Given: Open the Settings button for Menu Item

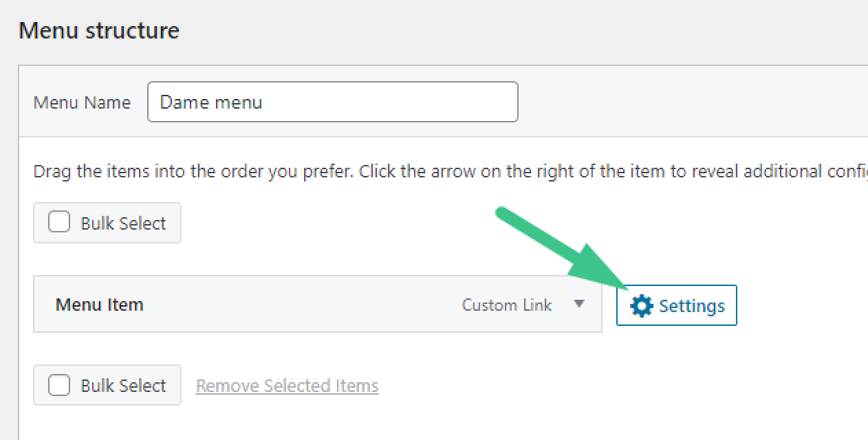Looking at the screenshot, I should point(677,305).
